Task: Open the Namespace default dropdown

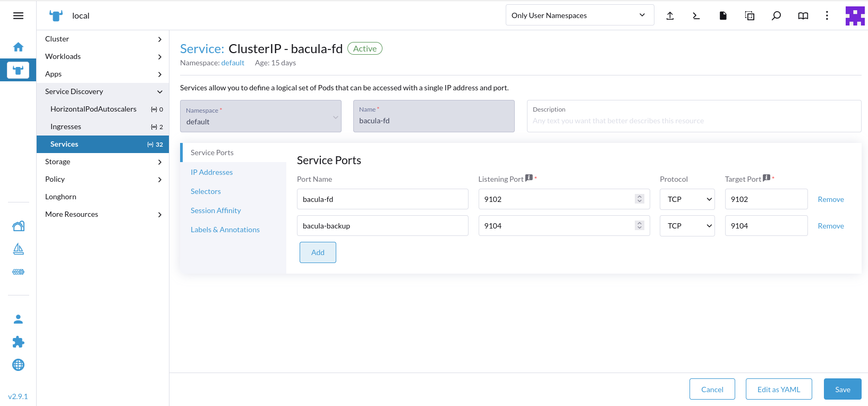Action: click(260, 116)
